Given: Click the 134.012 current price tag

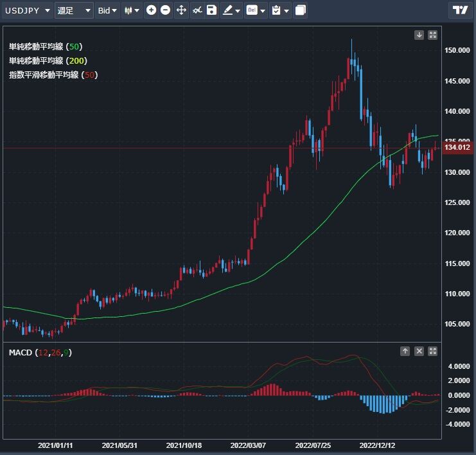Looking at the screenshot, I should click(458, 148).
